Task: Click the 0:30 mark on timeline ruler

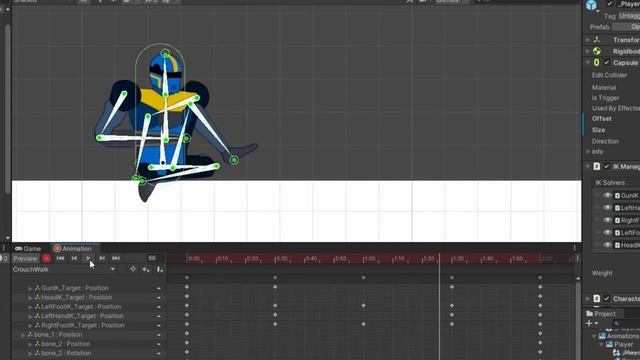Action: pyautogui.click(x=282, y=259)
